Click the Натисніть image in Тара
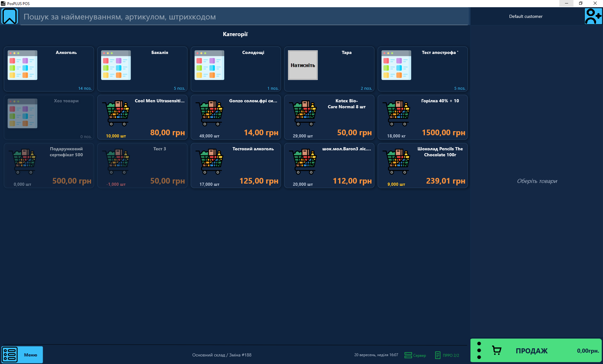Screen dimensions: 603x364 [x=303, y=65]
